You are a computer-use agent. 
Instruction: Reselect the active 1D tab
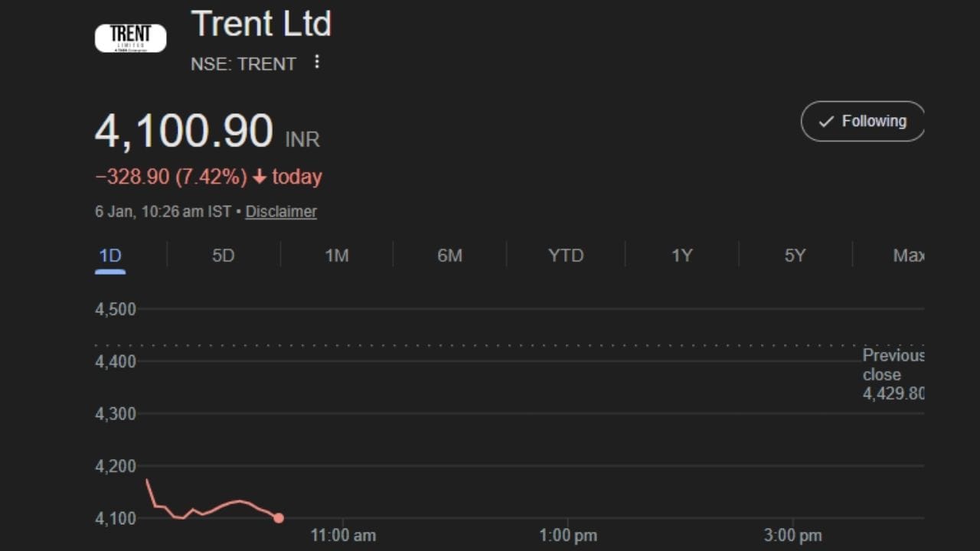click(x=109, y=256)
